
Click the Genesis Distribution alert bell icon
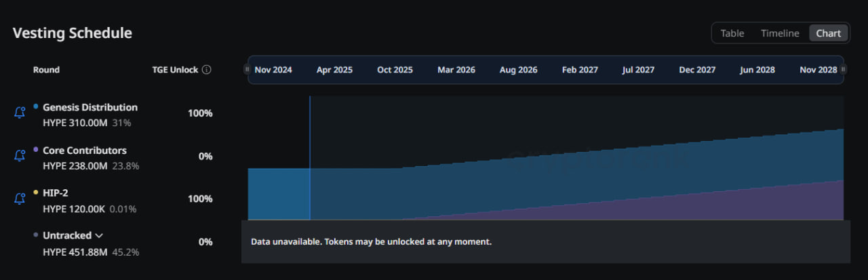pos(20,113)
